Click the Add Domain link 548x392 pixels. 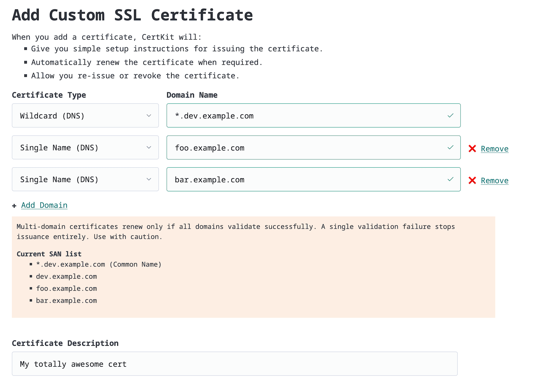(44, 205)
